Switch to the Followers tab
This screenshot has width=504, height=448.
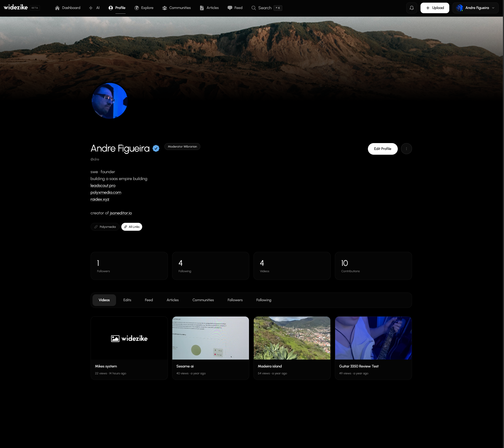(235, 300)
